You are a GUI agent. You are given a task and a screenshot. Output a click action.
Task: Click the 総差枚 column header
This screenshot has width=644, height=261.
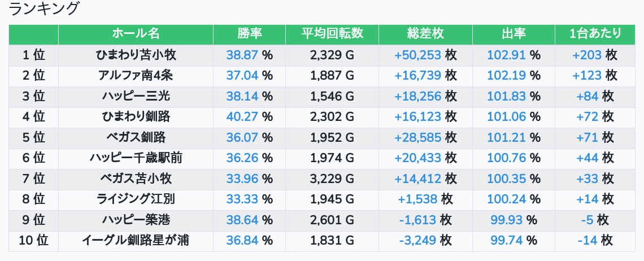[x=425, y=34]
